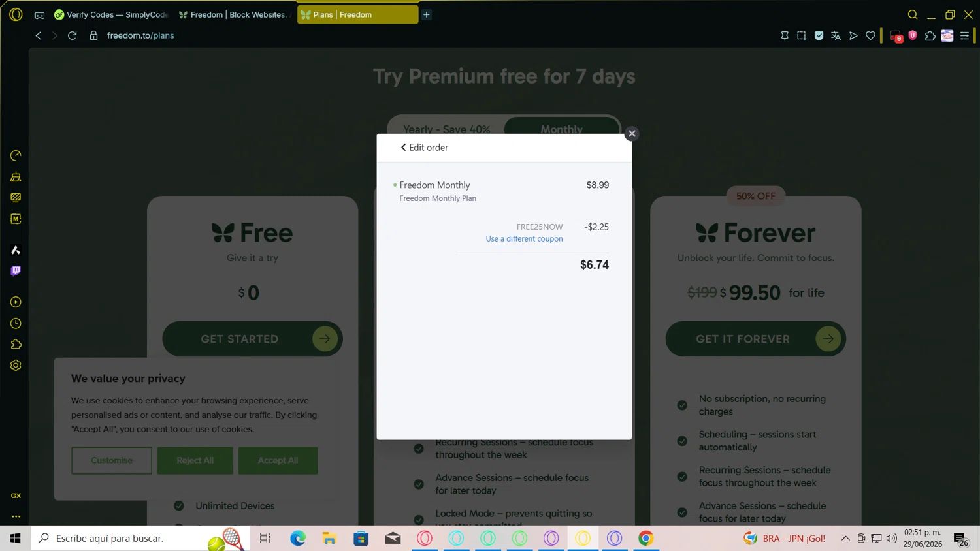
Task: Click the Unlimited Devices feature text
Action: [235, 506]
